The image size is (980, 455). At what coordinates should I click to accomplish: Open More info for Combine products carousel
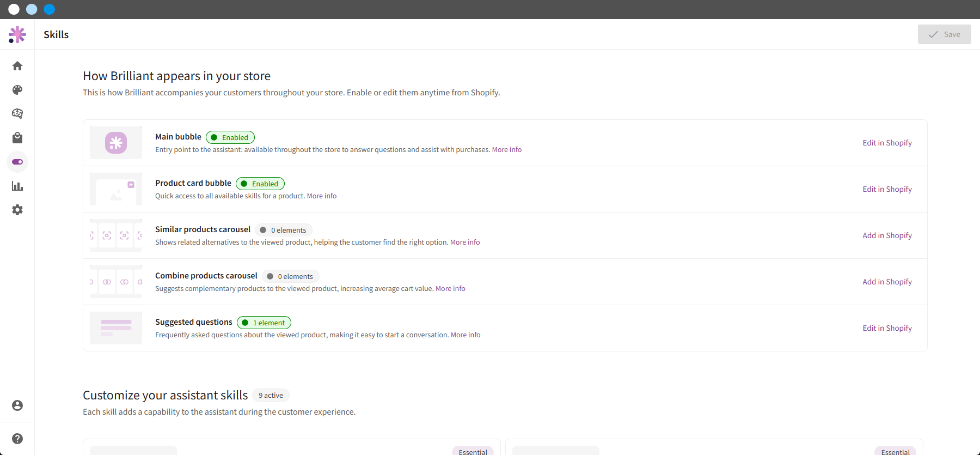[450, 289]
